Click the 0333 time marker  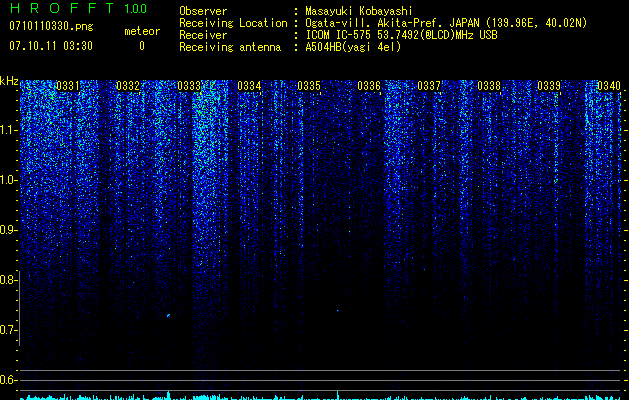coord(189,85)
